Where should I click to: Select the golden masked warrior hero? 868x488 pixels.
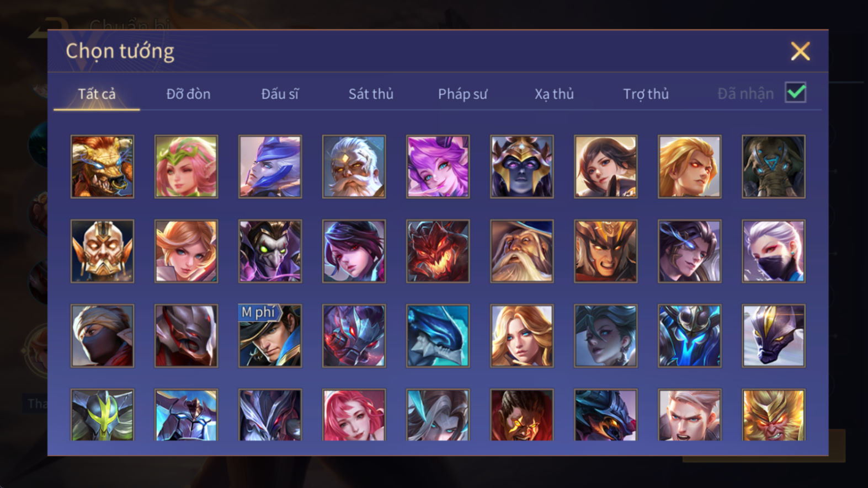(x=102, y=251)
